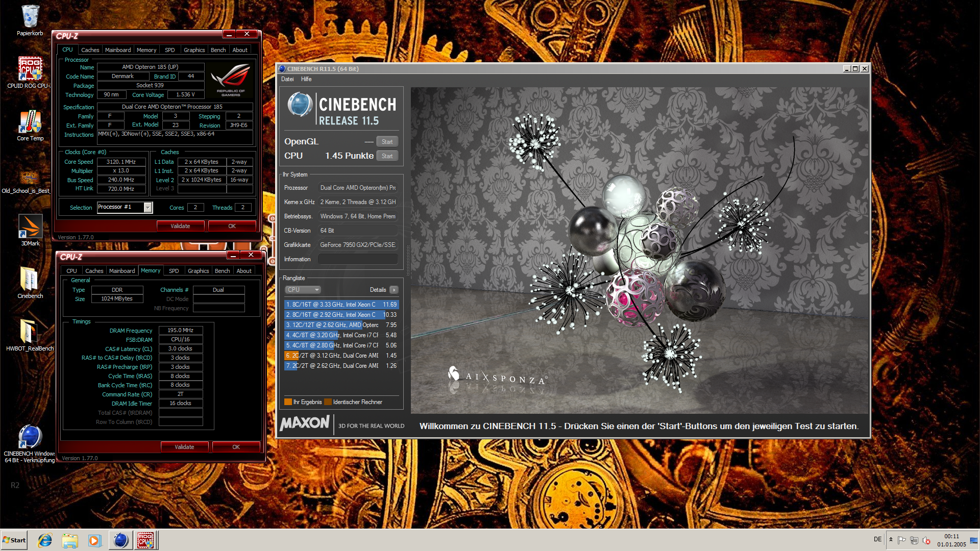Show hidden system tray icons
This screenshot has width=980, height=551.
[x=891, y=540]
